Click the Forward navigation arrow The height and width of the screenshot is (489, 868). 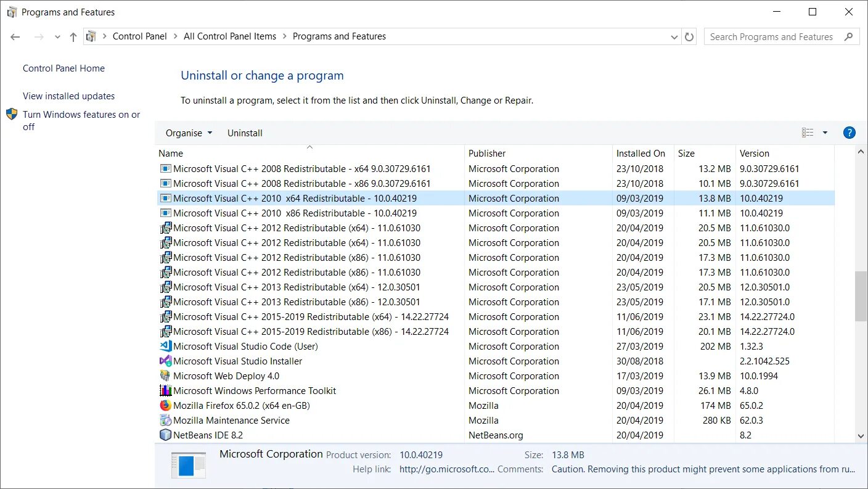click(39, 37)
